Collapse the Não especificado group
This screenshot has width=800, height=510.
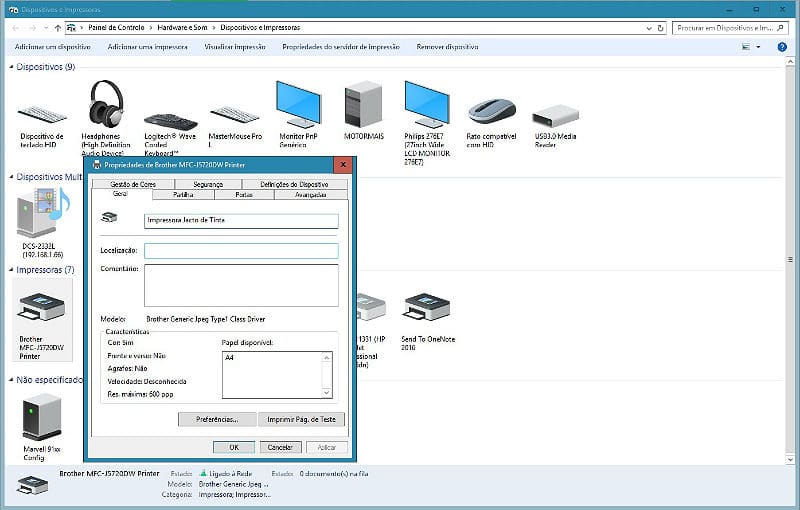[x=11, y=380]
